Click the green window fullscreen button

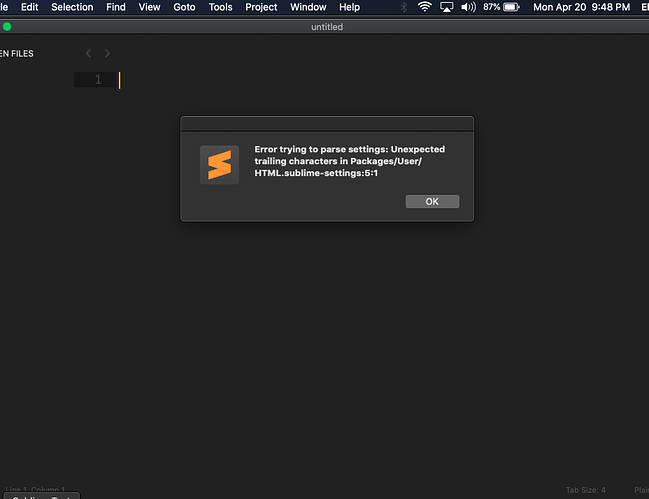click(x=8, y=27)
